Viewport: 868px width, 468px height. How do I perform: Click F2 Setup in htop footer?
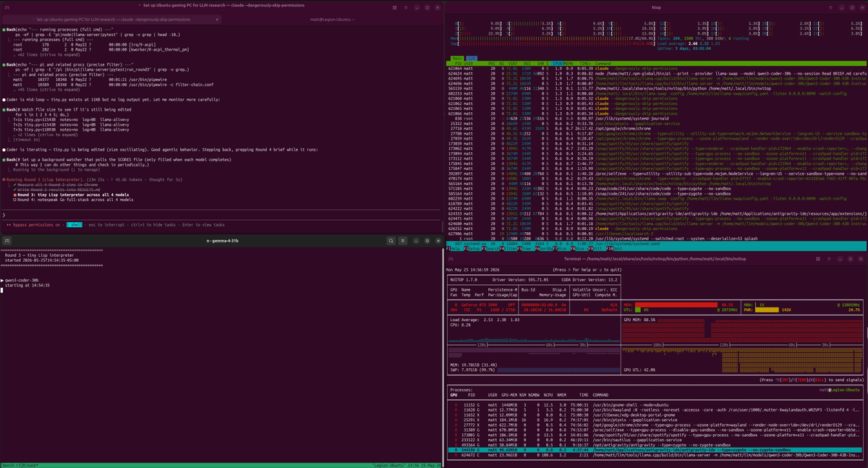coord(474,248)
